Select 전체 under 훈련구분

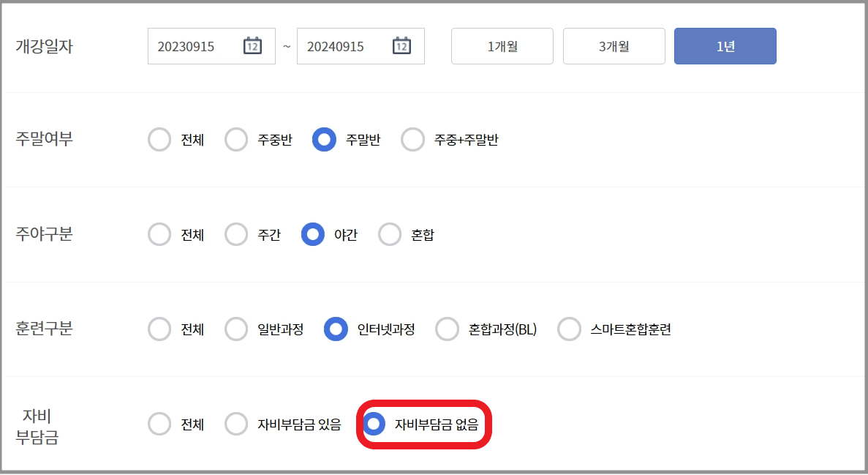coord(159,329)
